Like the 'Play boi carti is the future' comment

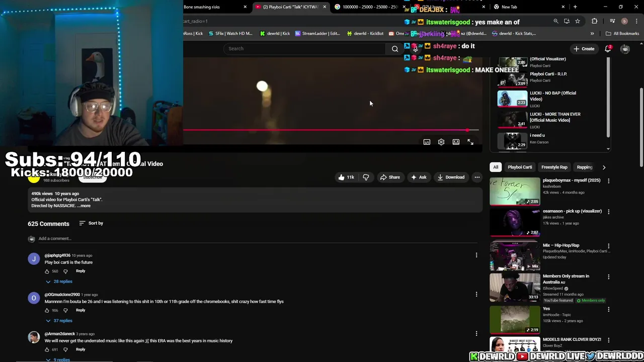click(x=47, y=271)
